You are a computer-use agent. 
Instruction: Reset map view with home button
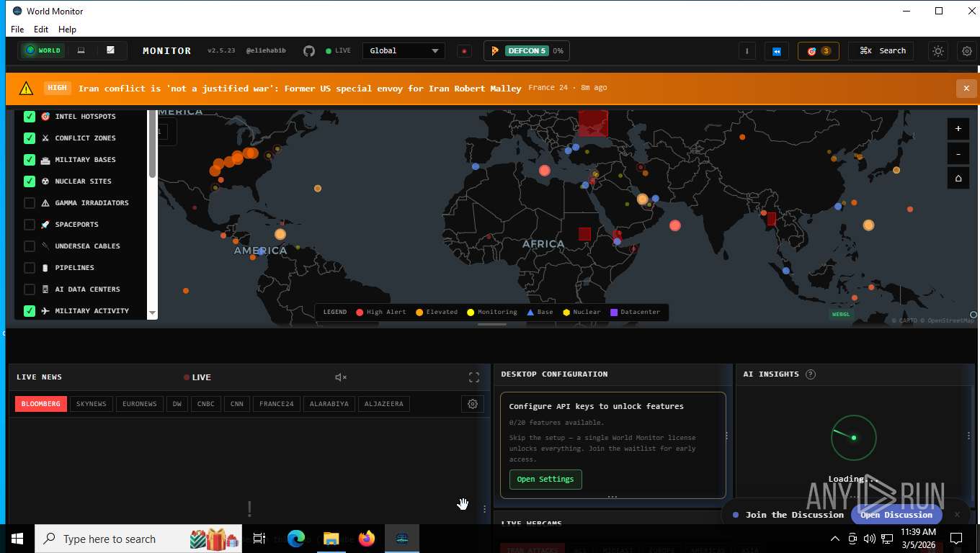(958, 178)
